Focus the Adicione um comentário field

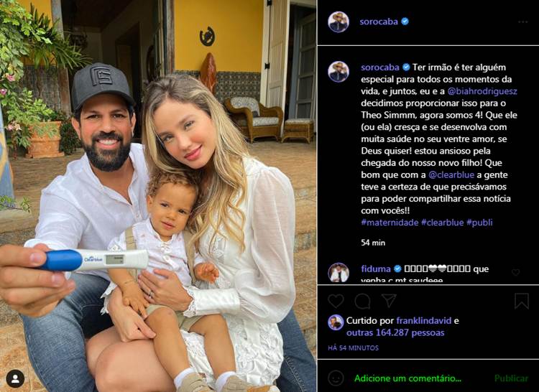[407, 378]
